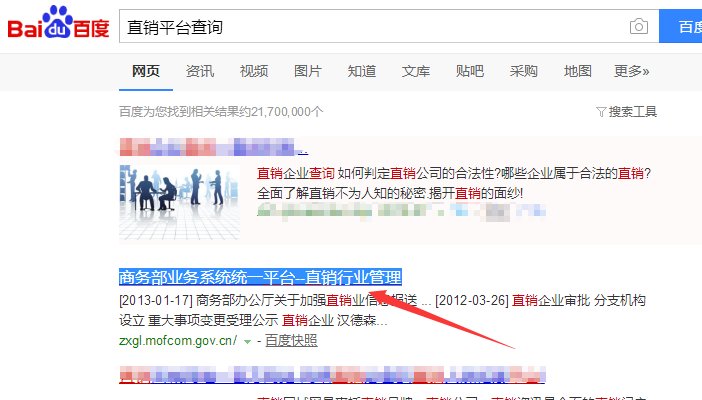Expand the 更多» menu

pos(631,71)
